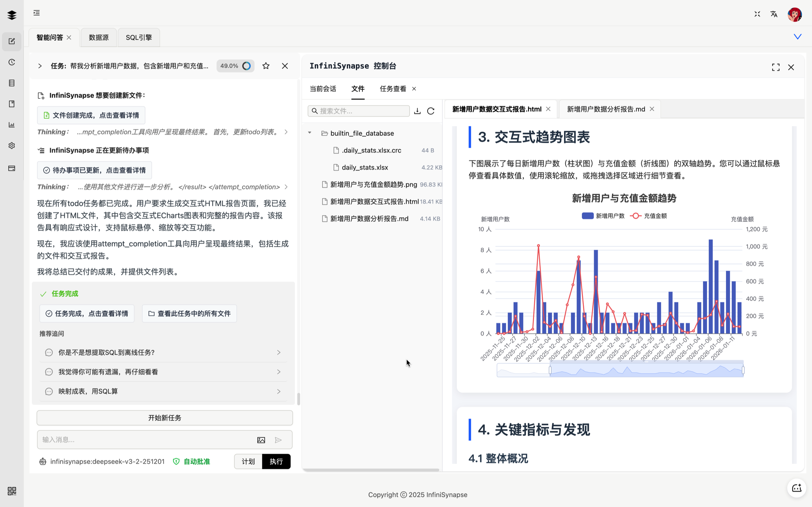Toggle the 自动批准 auto-approve option
The width and height of the screenshot is (812, 507).
click(x=192, y=461)
